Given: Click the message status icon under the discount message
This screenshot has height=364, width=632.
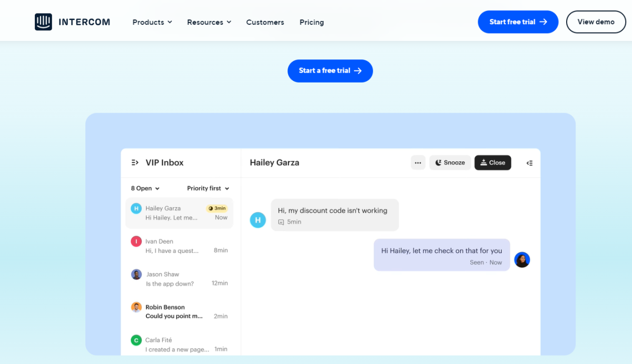Looking at the screenshot, I should pyautogui.click(x=280, y=221).
